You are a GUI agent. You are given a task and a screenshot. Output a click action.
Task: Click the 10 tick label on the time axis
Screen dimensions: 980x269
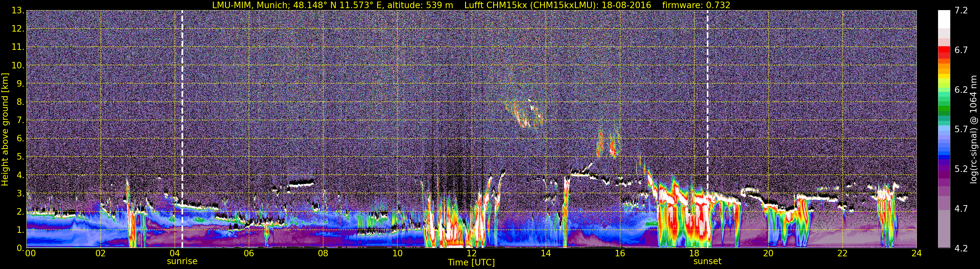397,253
